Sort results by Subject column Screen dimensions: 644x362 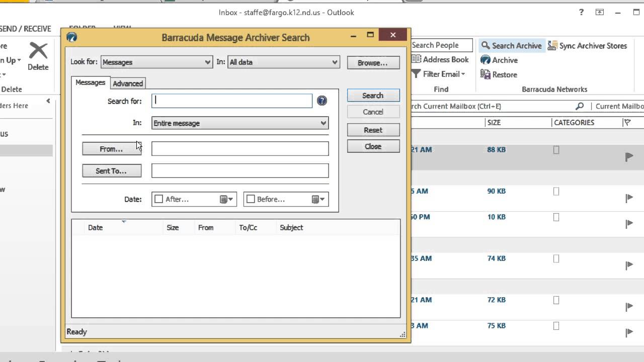pos(291,228)
